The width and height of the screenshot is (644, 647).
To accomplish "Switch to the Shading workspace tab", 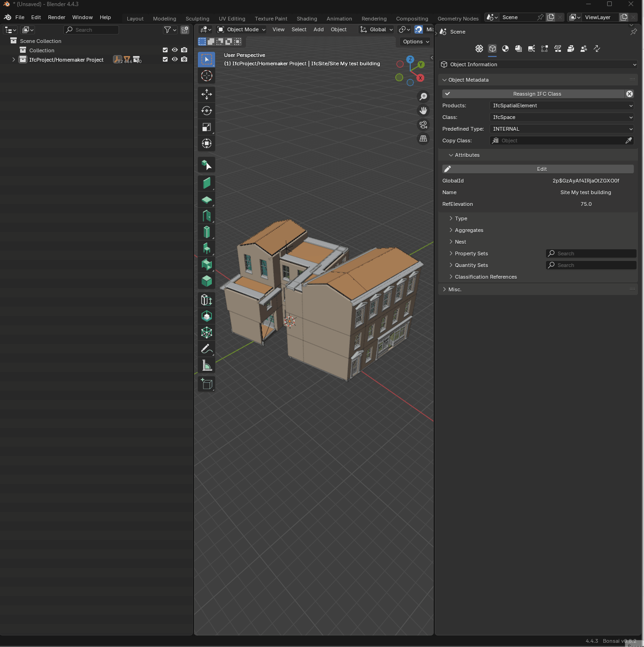I will tap(307, 19).
